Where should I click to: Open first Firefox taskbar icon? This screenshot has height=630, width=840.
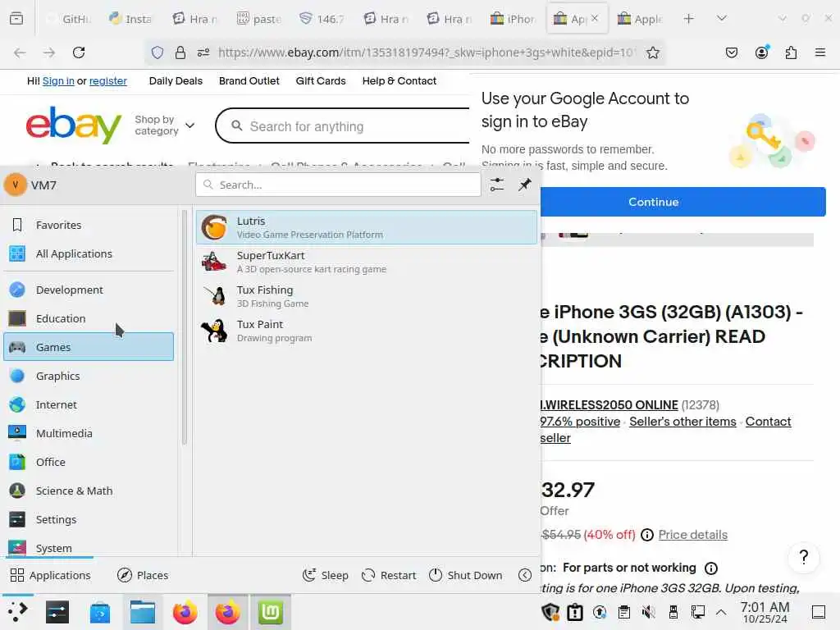click(x=185, y=612)
